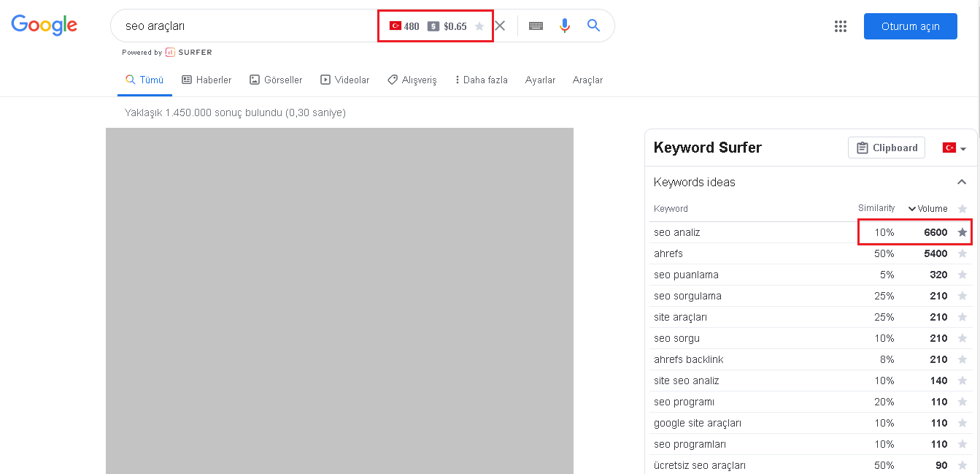Click the 'ahrefs backlink' keyword

689,359
